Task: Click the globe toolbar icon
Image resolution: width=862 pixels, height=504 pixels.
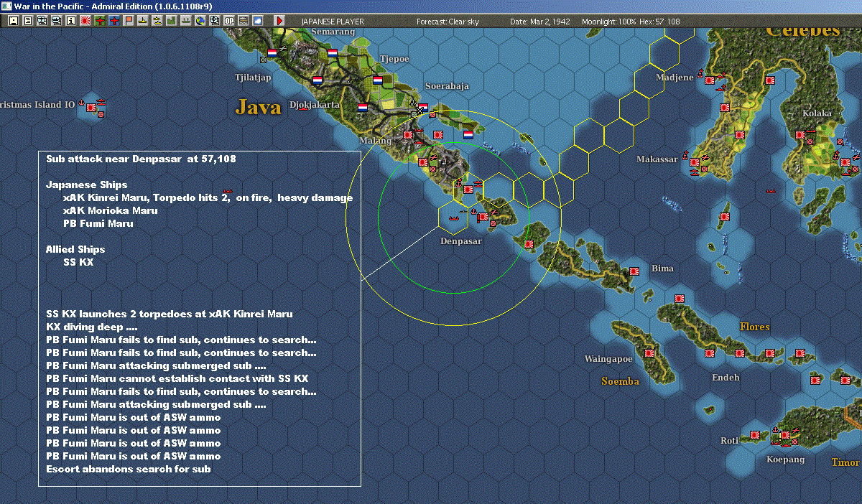Action: click(x=200, y=22)
